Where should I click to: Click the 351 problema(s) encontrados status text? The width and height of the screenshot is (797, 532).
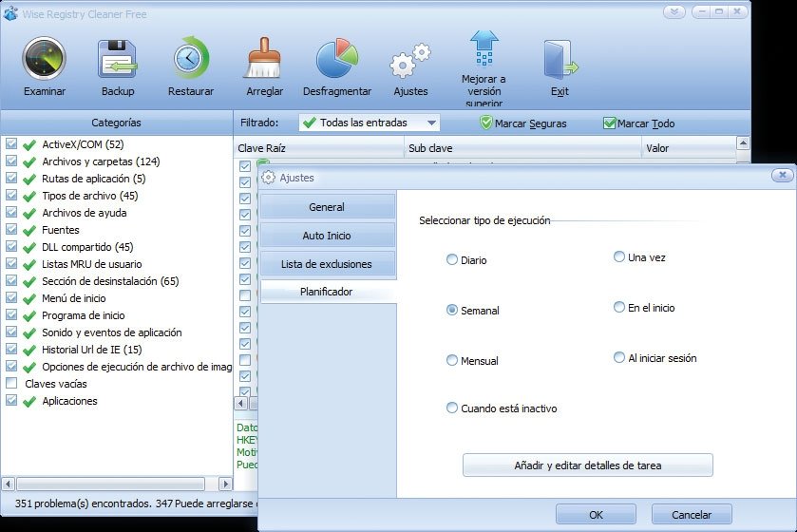click(84, 503)
